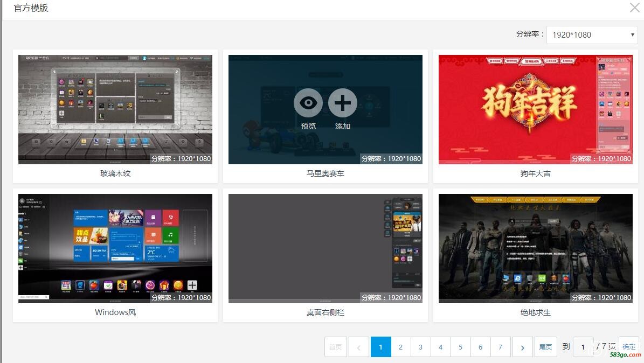644x363 pixels.
Task: Focus the page number jump input
Action: 583,347
